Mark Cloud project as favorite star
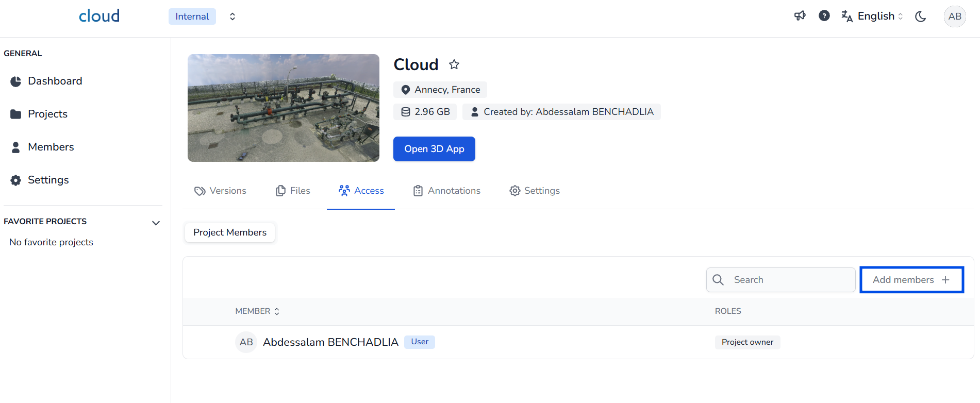 454,64
